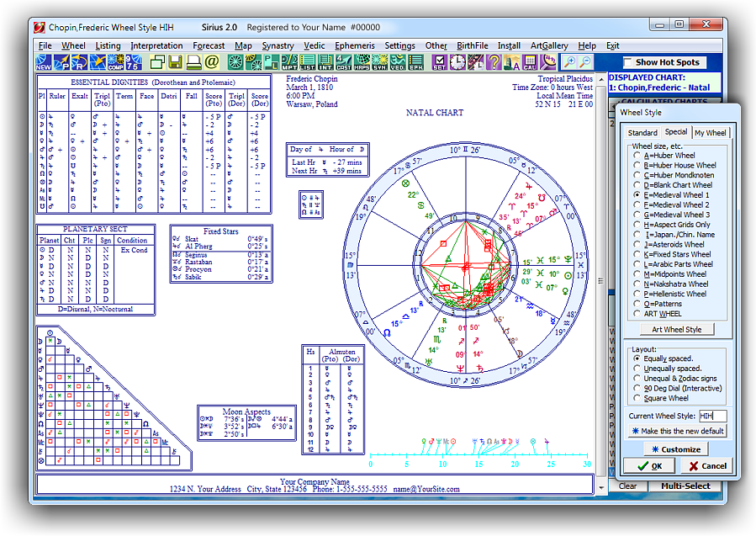Click the SET settings icon
756x536 pixels.
pos(439,62)
